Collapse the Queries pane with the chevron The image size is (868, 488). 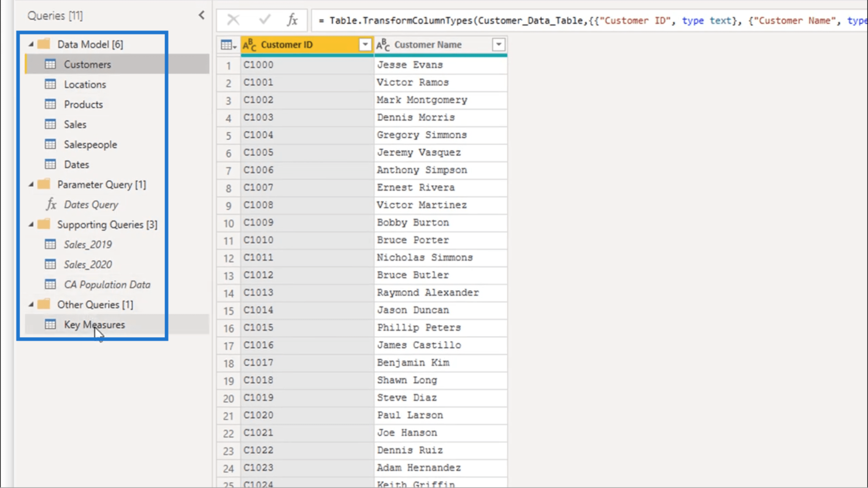click(202, 15)
